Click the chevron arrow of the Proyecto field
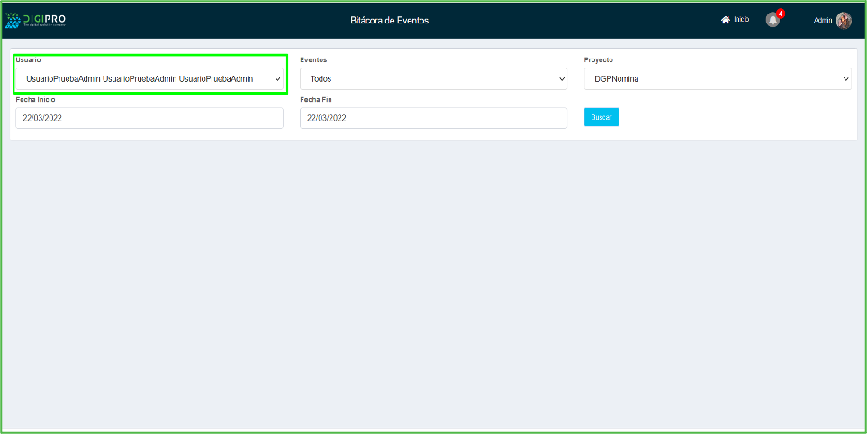The image size is (868, 434). 845,79
